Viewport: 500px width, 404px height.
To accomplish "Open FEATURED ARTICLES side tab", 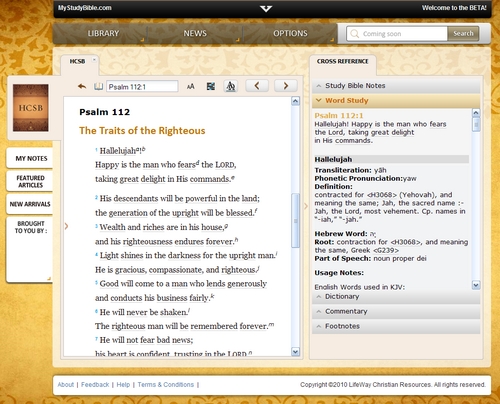I will (x=30, y=182).
